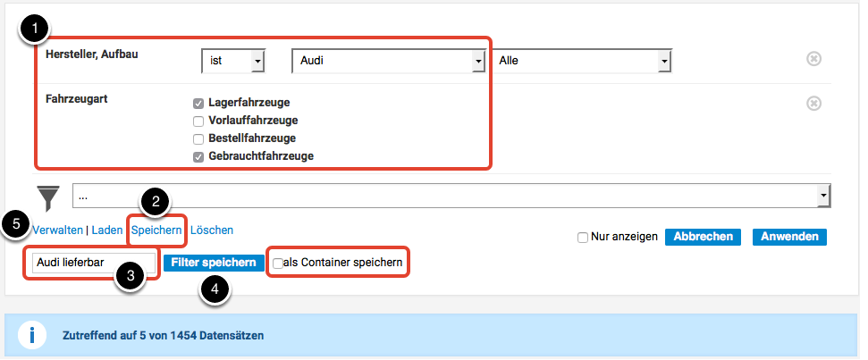The width and height of the screenshot is (868, 360).
Task: Click the Speichern link
Action: (x=156, y=230)
